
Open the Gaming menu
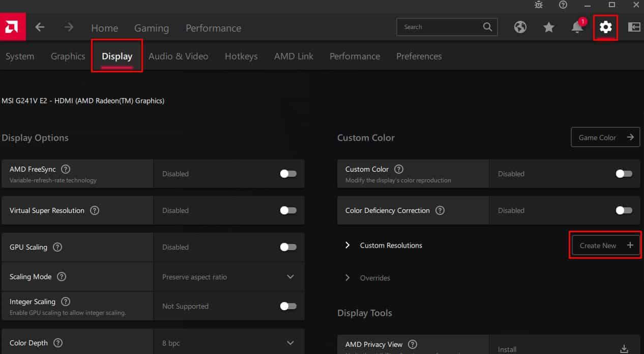(152, 28)
